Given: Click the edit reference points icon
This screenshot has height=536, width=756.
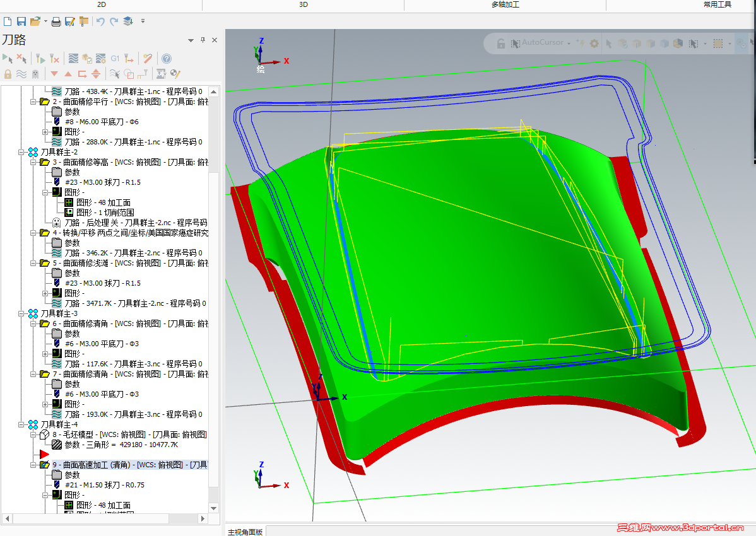Looking at the screenshot, I should coord(142,74).
